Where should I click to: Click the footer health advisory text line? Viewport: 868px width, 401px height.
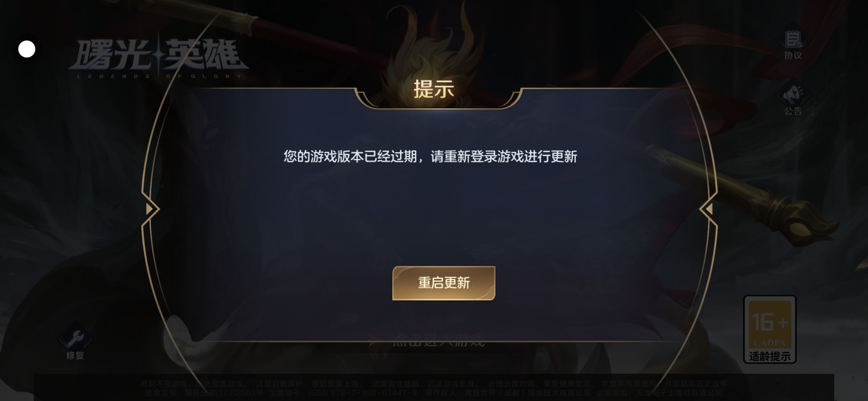click(x=434, y=384)
